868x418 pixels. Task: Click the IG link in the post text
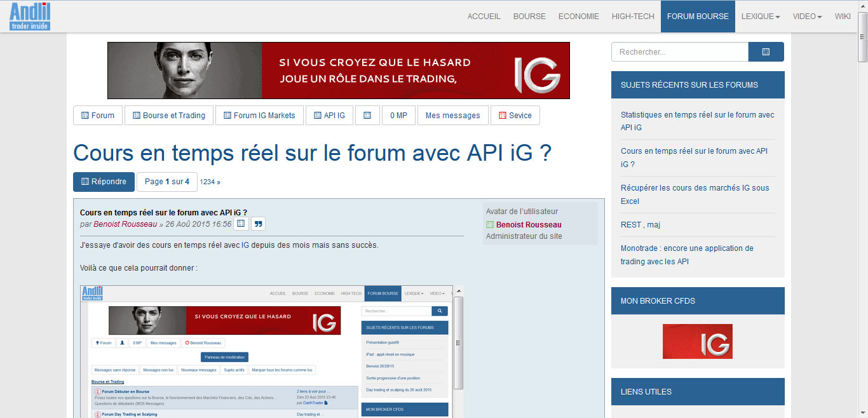pyautogui.click(x=245, y=245)
